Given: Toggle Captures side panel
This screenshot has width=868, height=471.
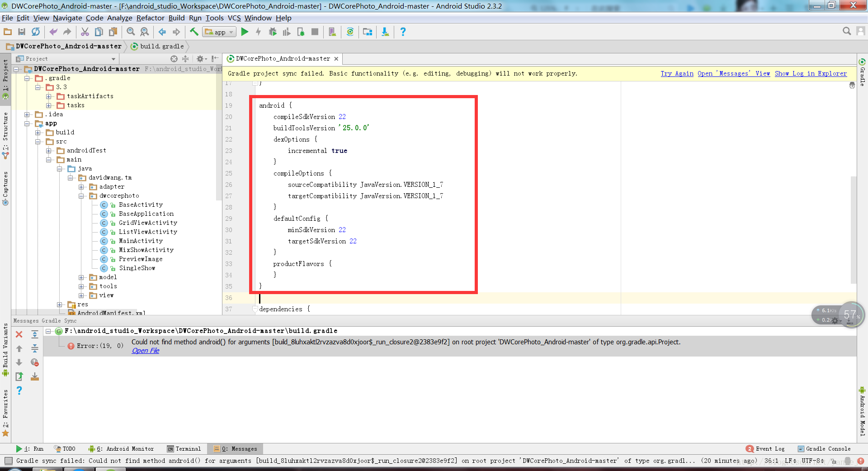Looking at the screenshot, I should (x=5, y=188).
